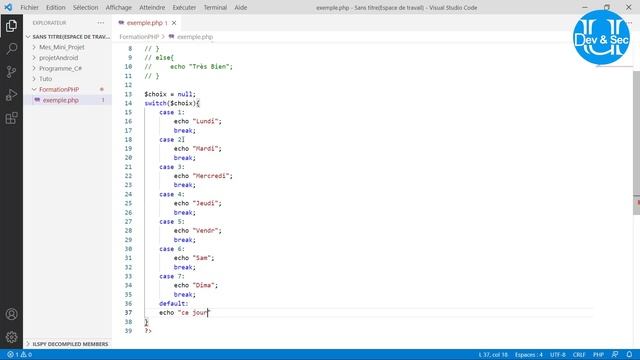
Task: Click line and column position in status bar
Action: 493,355
